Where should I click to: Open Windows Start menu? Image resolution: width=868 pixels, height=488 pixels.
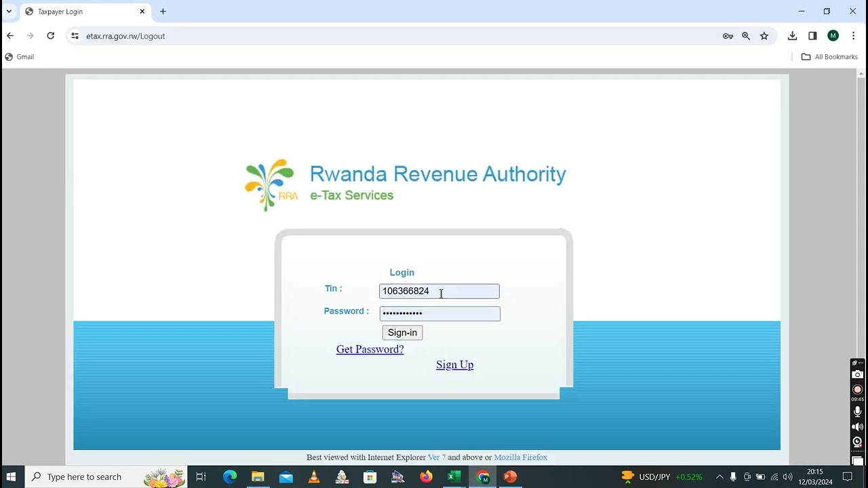click(x=11, y=476)
